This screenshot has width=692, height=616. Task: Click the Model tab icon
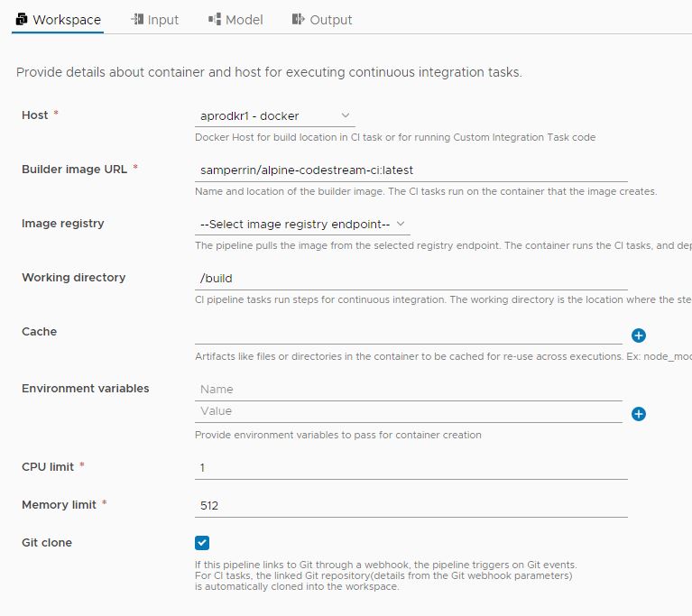pyautogui.click(x=215, y=20)
